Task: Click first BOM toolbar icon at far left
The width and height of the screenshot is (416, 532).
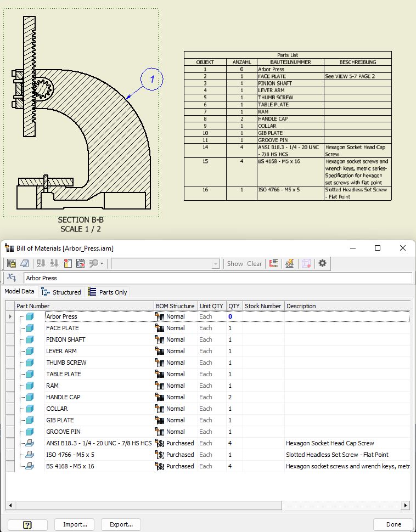Action: pyautogui.click(x=12, y=263)
